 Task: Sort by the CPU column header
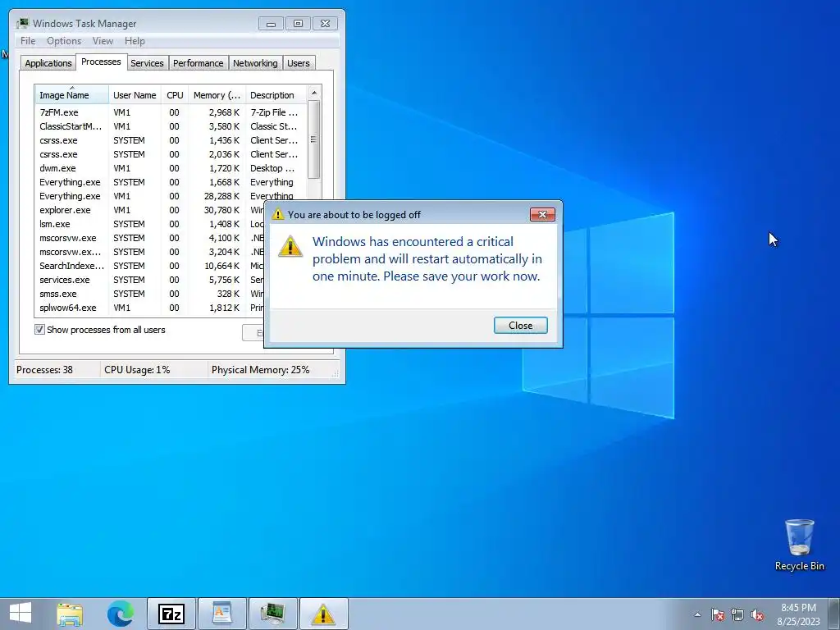pos(175,95)
